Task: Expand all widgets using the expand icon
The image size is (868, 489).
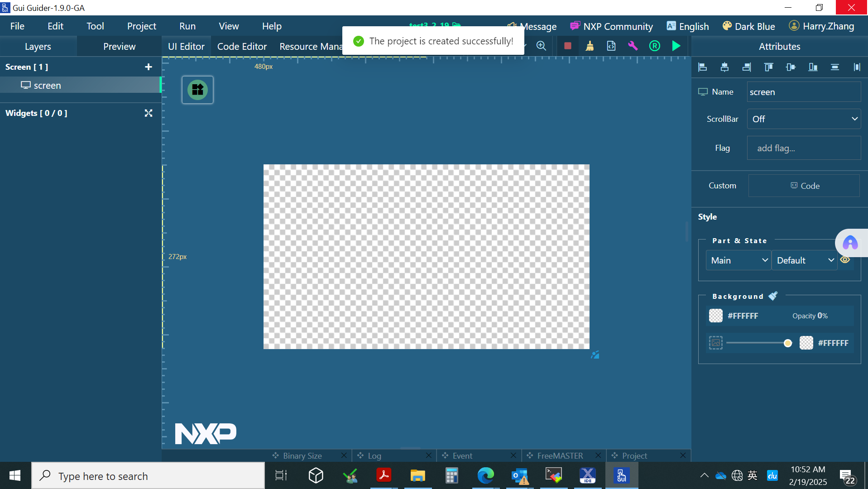Action: [x=148, y=113]
